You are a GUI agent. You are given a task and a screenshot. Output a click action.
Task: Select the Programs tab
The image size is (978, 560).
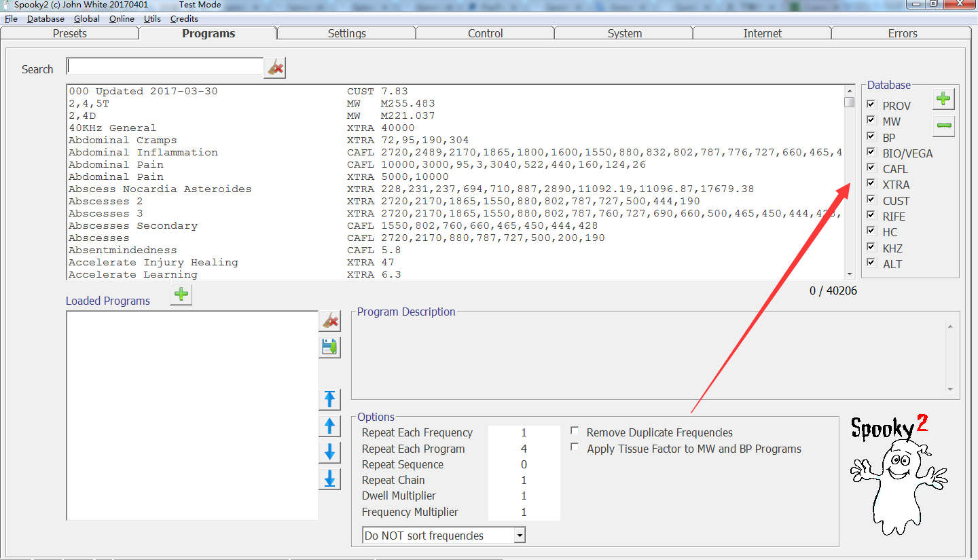[x=209, y=33]
